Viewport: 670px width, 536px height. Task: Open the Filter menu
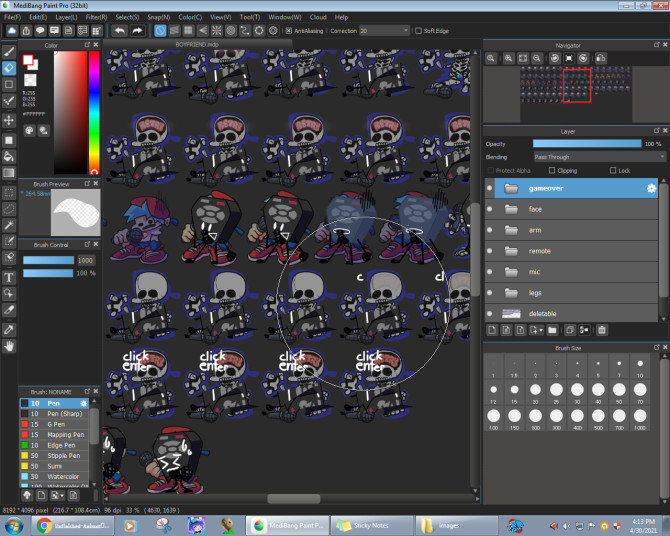coord(96,17)
